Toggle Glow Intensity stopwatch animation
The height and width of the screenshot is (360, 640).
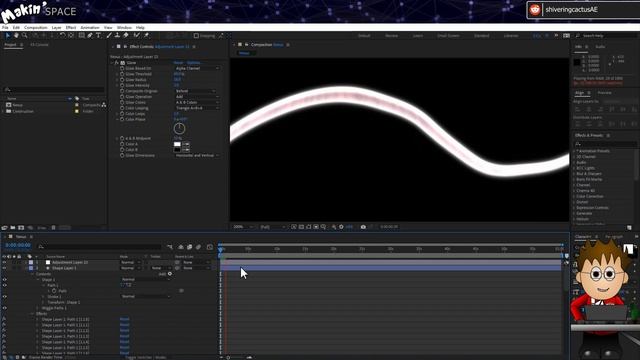[x=122, y=85]
